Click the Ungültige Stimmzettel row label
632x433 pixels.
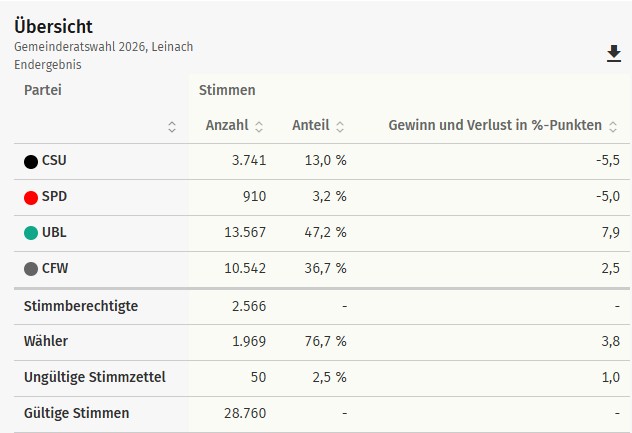point(94,377)
